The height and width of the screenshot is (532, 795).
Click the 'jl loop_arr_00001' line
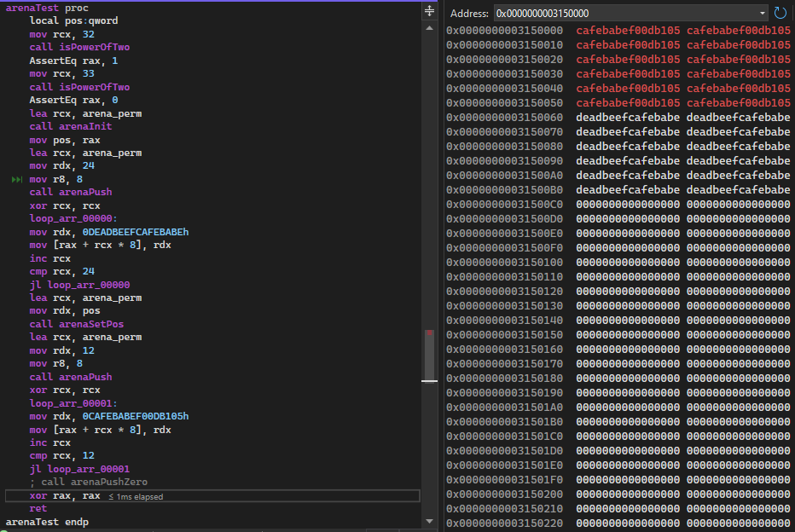79,469
